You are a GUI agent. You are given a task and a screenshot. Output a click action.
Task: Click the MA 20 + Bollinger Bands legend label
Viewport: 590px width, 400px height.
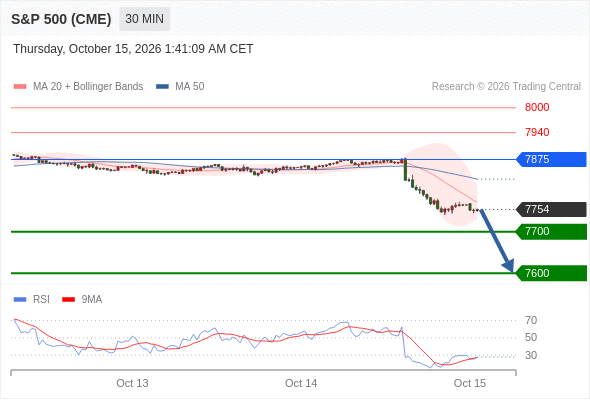point(88,87)
